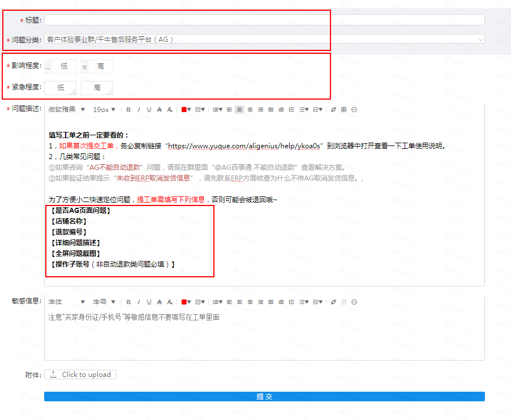511x420 pixels.
Task: Open 微软雅黑 font family dropdown
Action: [66, 110]
